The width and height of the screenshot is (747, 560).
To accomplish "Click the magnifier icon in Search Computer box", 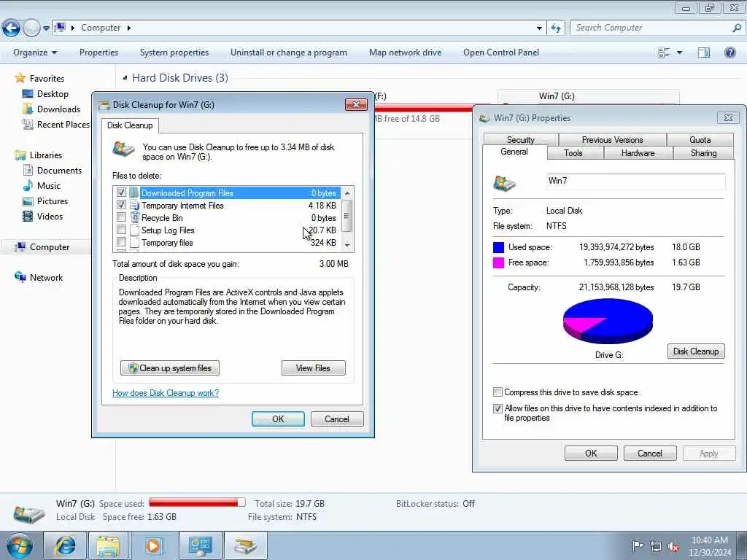I will click(x=737, y=28).
